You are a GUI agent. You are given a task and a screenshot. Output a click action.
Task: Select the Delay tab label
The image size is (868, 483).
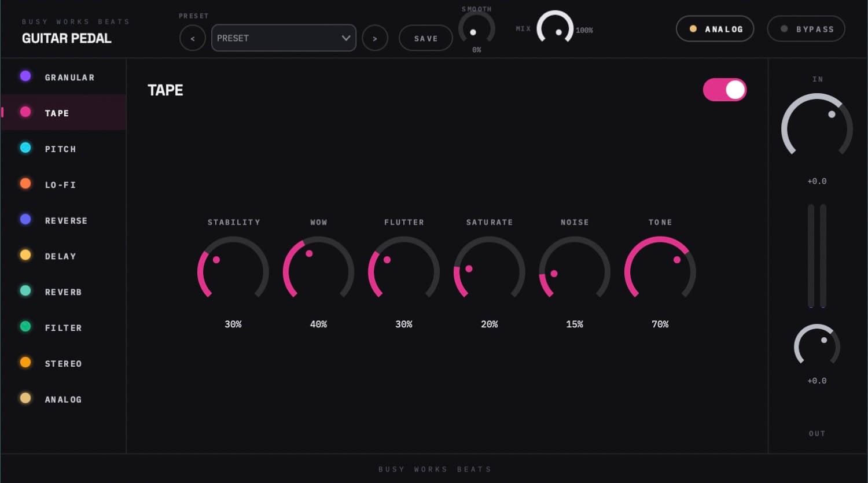[61, 256]
